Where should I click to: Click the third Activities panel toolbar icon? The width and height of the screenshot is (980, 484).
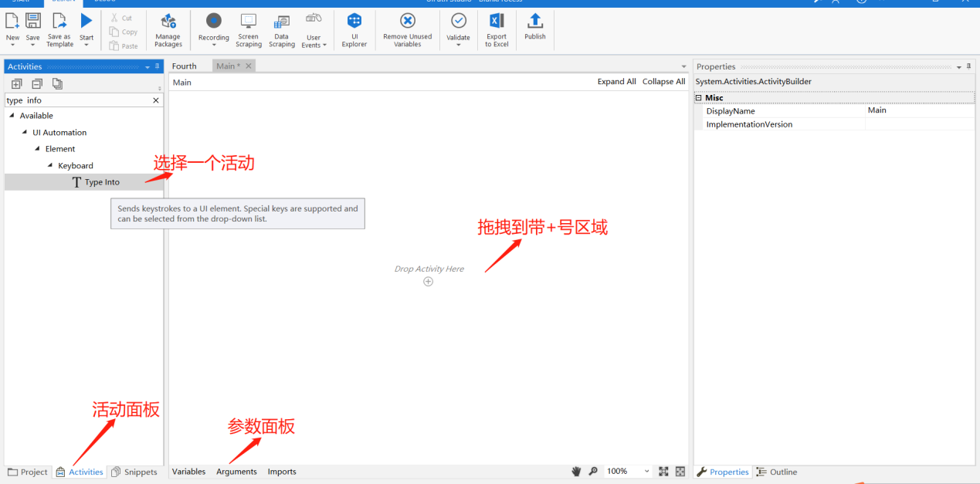tap(57, 83)
